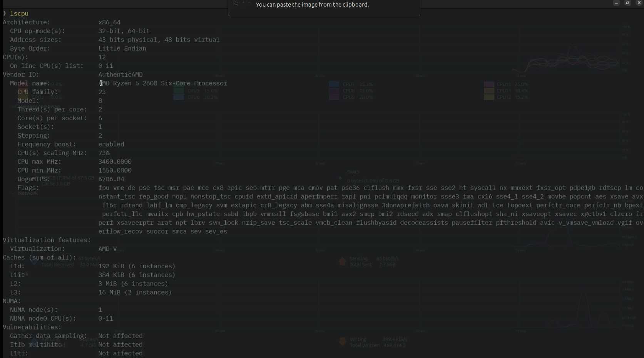Click the 'fsgsbase' flag text
Image resolution: width=644 pixels, height=358 pixels.
(x=304, y=214)
